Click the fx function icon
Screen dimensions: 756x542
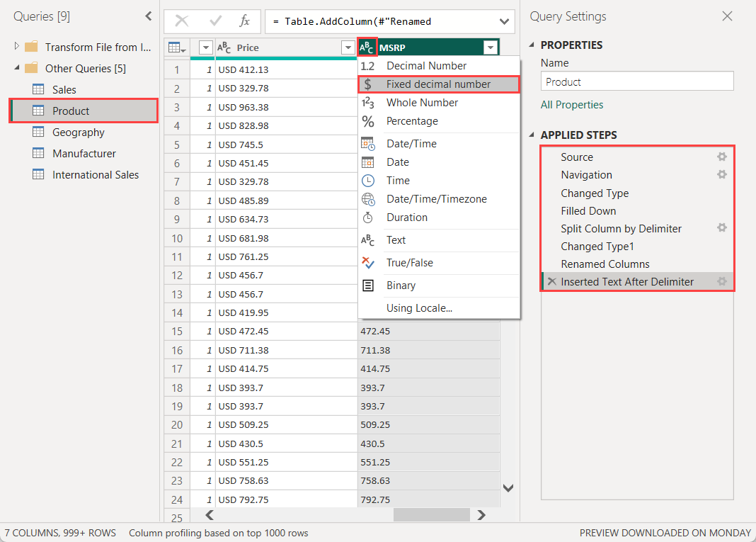[x=245, y=21]
